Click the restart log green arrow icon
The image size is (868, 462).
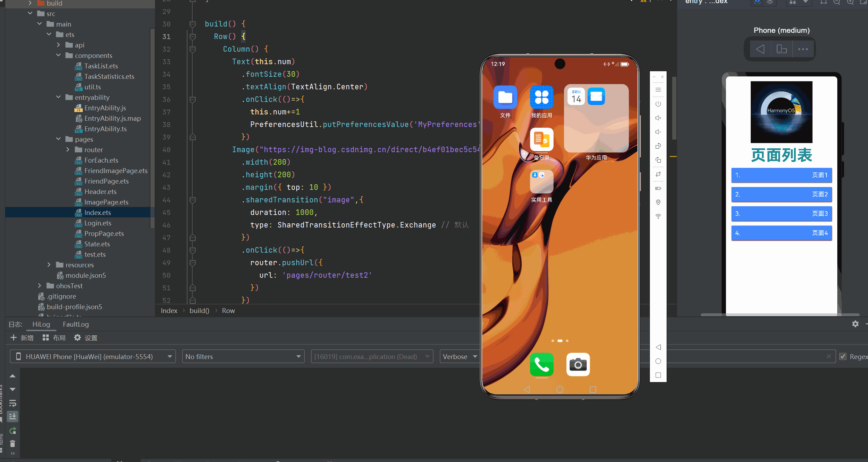13,431
